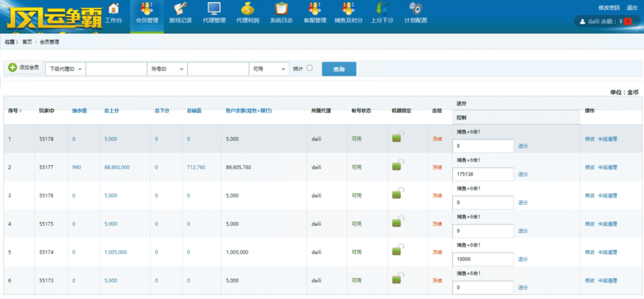The image size is (644, 299).
Task: Open 游戏记录 game records icon
Action: [180, 9]
